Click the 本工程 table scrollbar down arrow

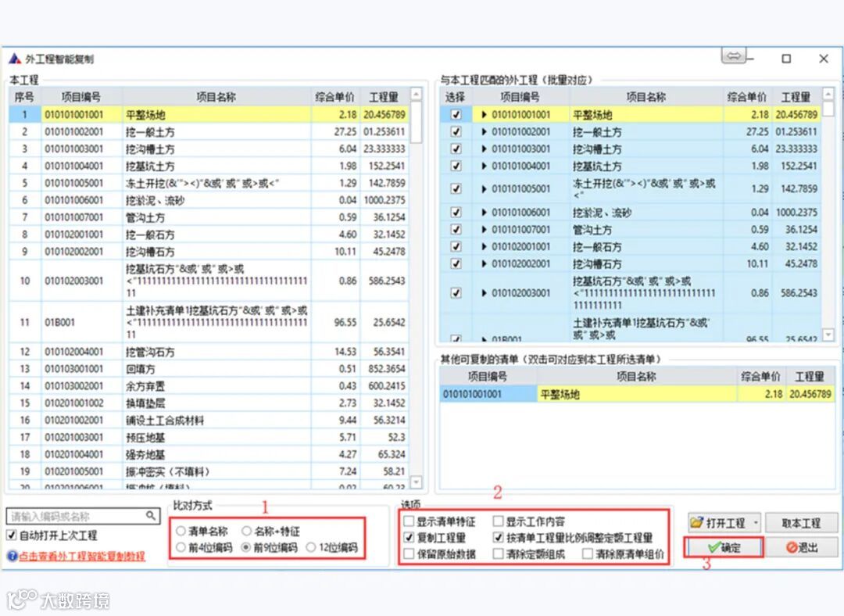tap(416, 482)
